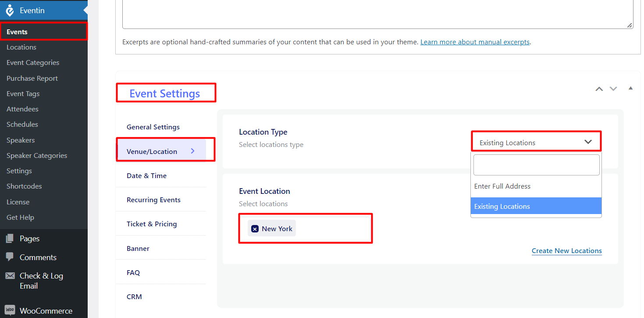Screen dimensions: 644x318
Task: Collapse the Event Settings panel
Action: point(630,88)
